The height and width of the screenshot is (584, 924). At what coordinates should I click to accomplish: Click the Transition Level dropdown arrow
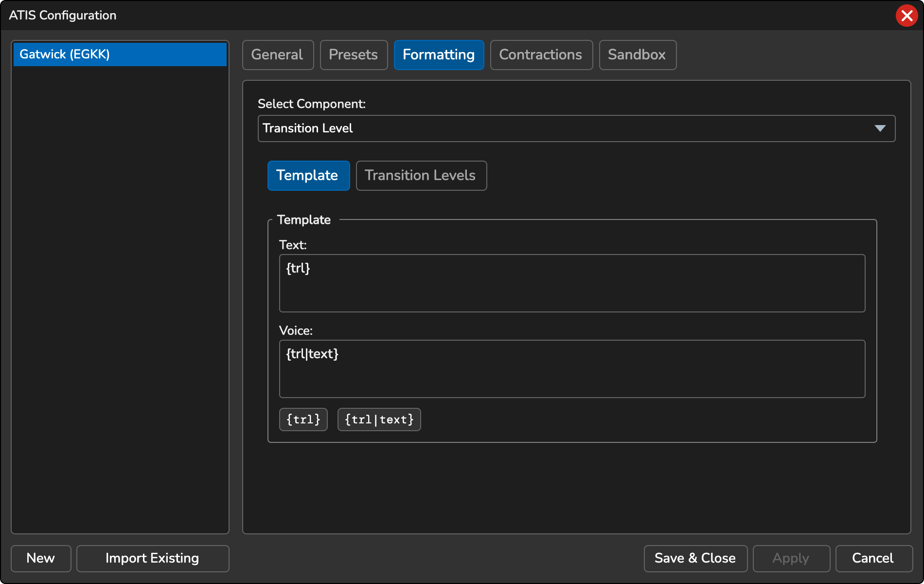[x=880, y=128]
